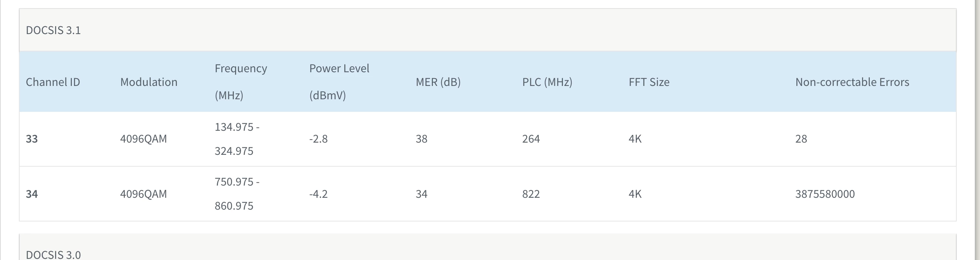
Task: Click the DOCSIS 3.0 section heading
Action: point(53,254)
